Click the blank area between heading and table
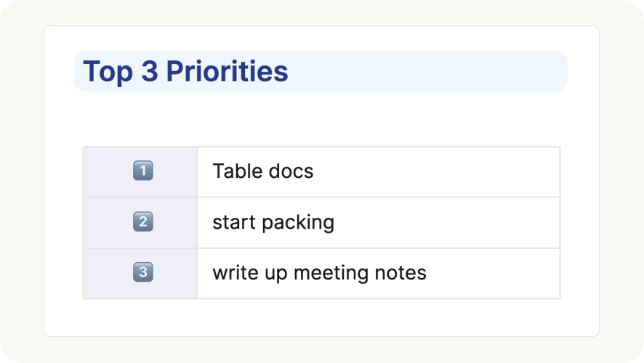The image size is (644, 363). click(x=320, y=118)
